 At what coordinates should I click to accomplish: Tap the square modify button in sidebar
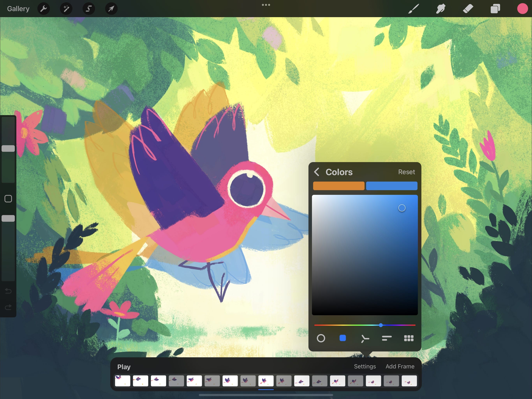click(8, 199)
